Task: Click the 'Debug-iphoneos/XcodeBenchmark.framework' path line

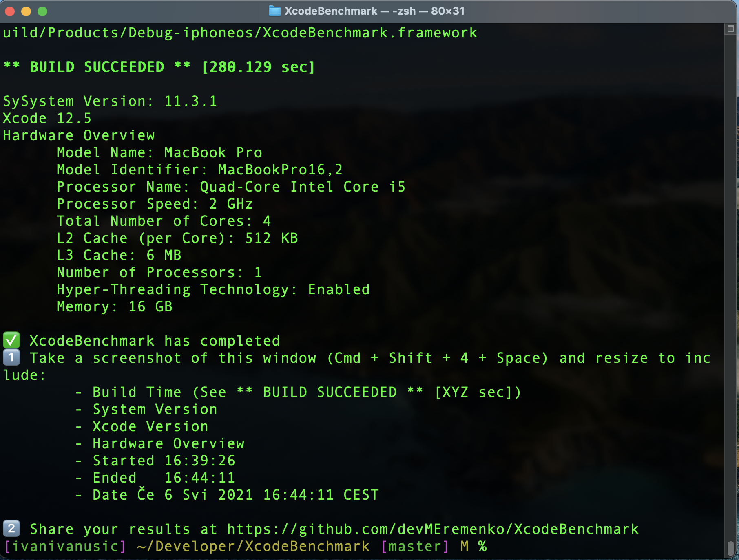Action: tap(240, 33)
